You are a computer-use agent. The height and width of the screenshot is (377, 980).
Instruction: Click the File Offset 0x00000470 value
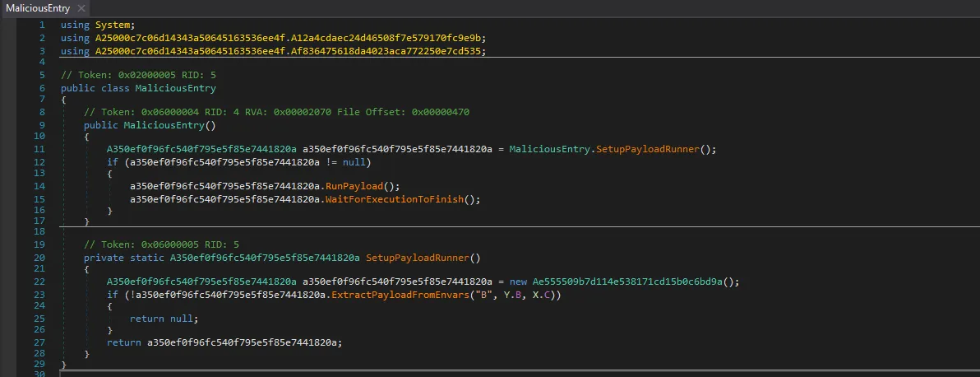click(440, 112)
